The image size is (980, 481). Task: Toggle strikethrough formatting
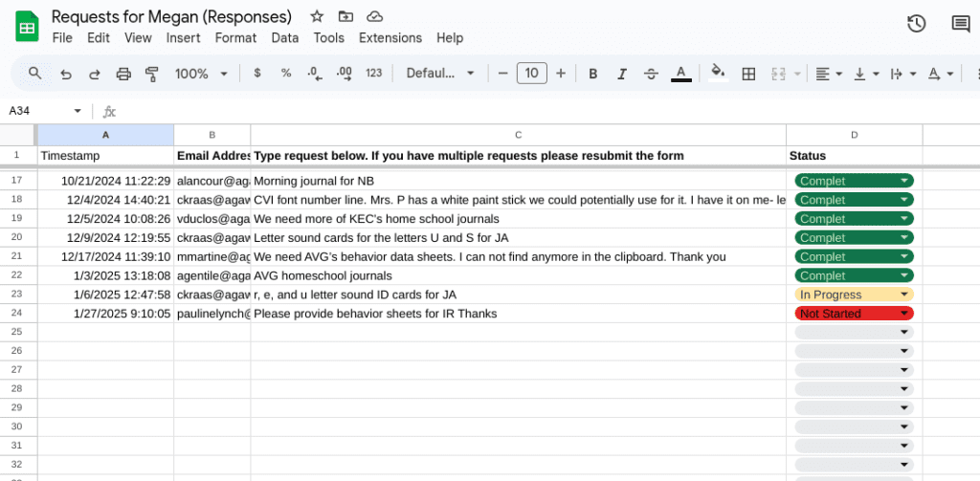click(651, 74)
